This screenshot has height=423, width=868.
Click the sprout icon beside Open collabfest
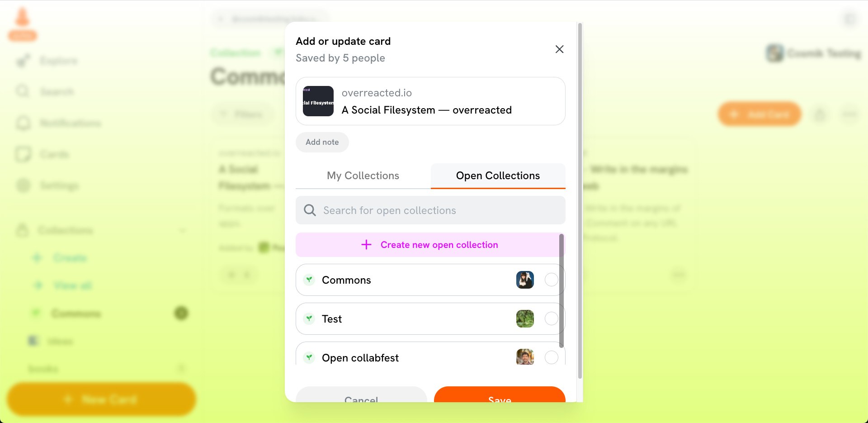tap(309, 357)
